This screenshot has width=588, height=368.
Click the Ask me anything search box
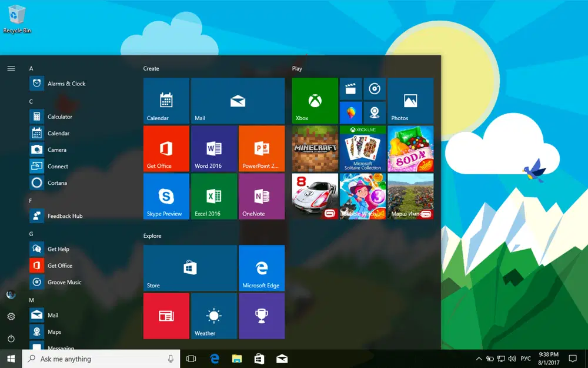(x=101, y=359)
